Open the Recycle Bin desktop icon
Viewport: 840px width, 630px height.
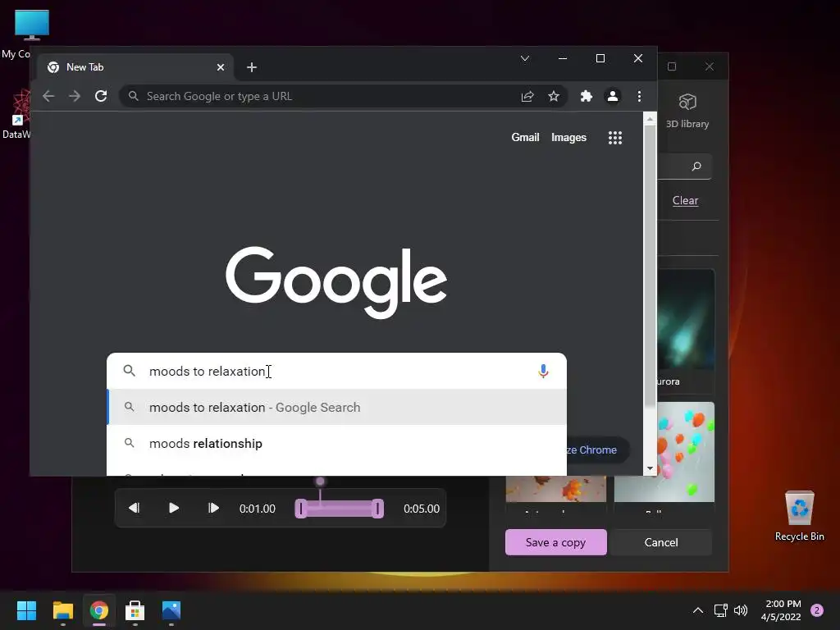click(x=799, y=516)
